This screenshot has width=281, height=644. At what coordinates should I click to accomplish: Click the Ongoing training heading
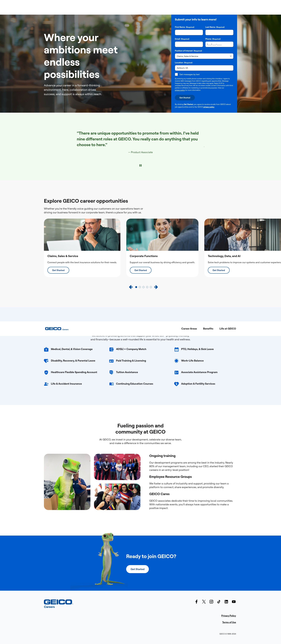(162, 456)
